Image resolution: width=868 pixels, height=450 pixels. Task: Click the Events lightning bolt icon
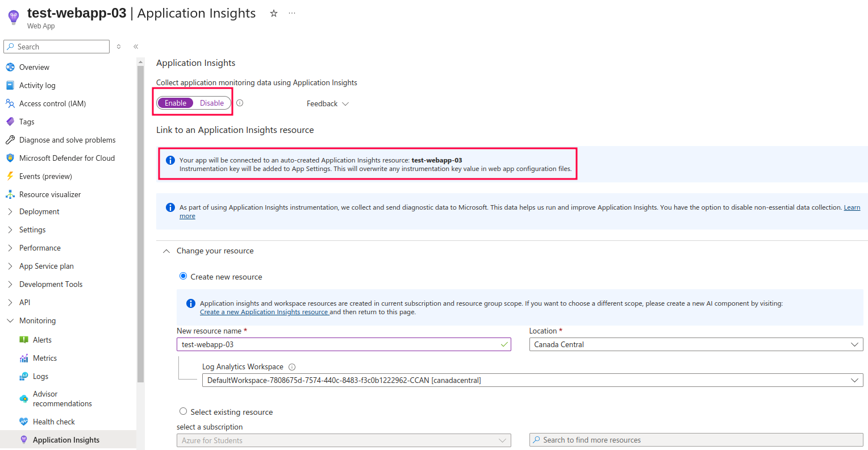(10, 176)
